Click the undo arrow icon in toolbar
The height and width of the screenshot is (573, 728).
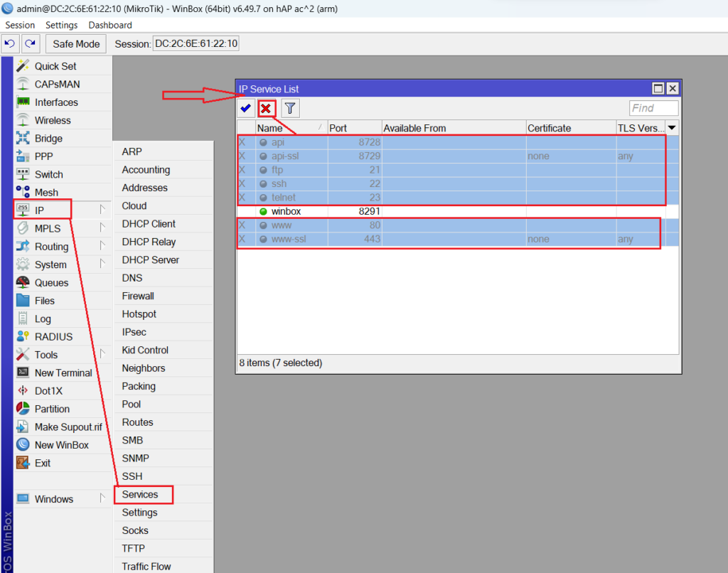click(x=10, y=43)
